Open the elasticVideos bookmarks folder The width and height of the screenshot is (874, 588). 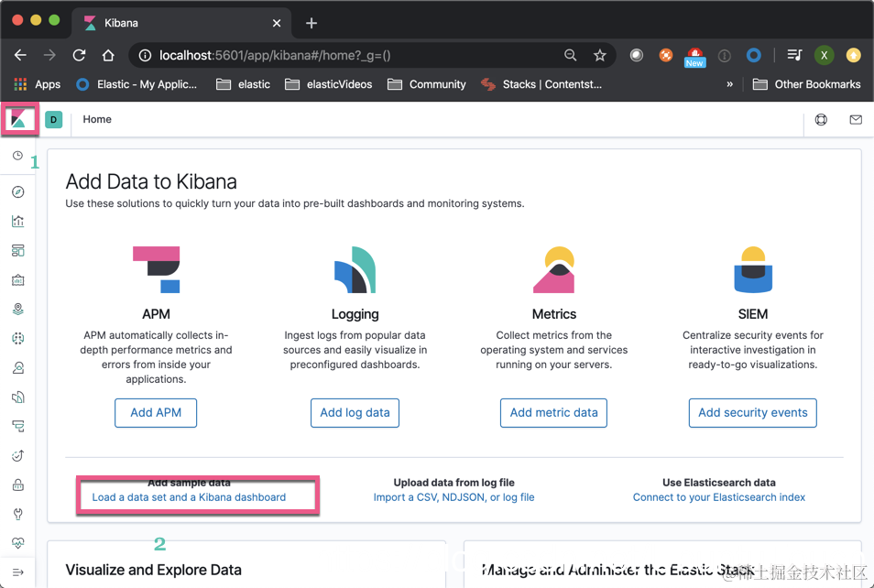point(328,84)
